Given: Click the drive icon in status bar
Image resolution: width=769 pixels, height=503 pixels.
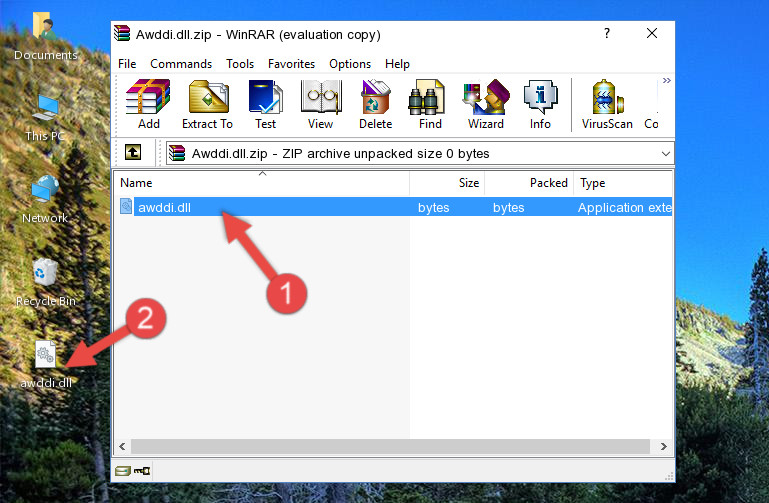Looking at the screenshot, I should click(123, 471).
